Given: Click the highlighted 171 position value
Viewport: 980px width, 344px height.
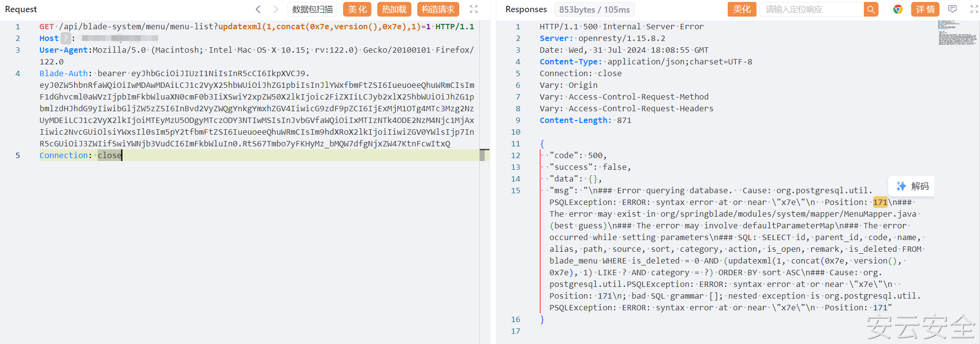Looking at the screenshot, I should point(880,202).
